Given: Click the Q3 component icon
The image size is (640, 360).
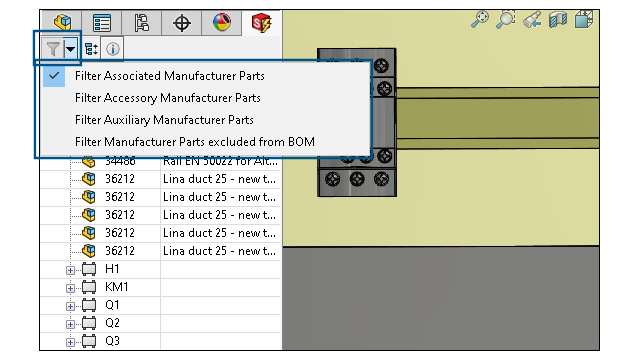Looking at the screenshot, I should (89, 341).
